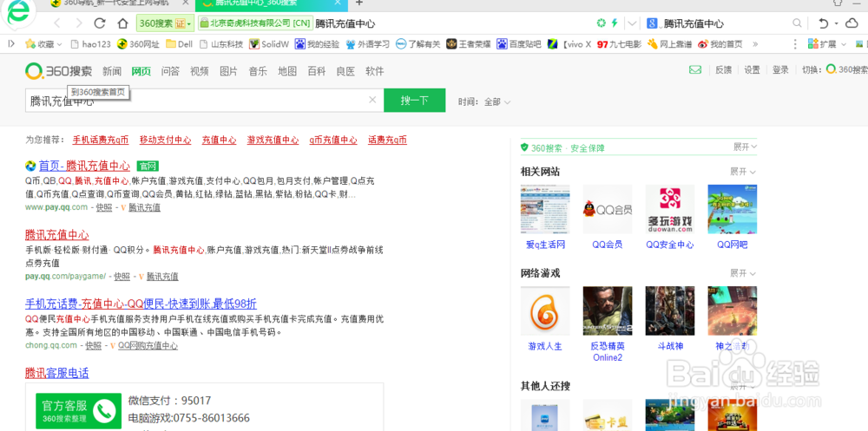Image resolution: width=868 pixels, height=431 pixels.
Task: Open 王者荣耀 bookmark
Action: 469,43
